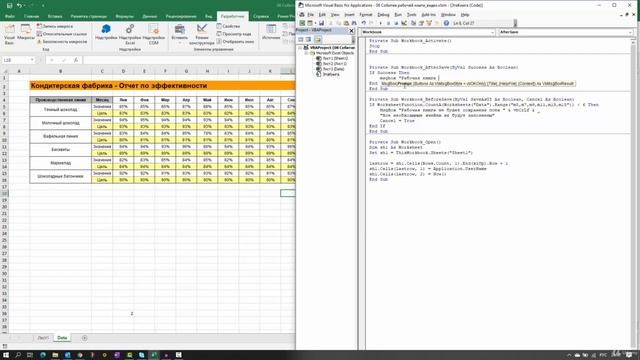Switch to the Вставка ribbon tab
This screenshot has width=640, height=360.
(x=55, y=16)
